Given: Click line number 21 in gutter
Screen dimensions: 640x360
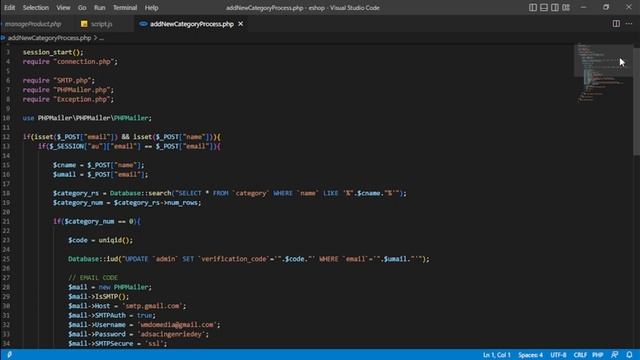Looking at the screenshot, I should [6, 221].
